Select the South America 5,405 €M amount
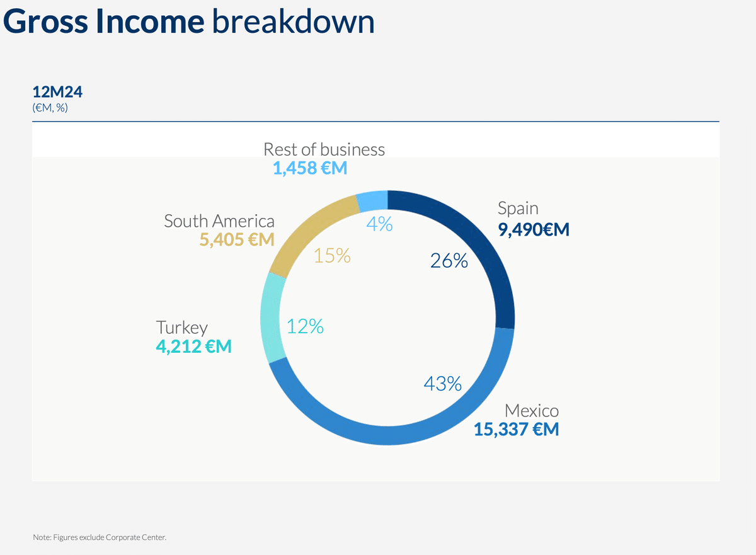This screenshot has width=756, height=555. tap(237, 239)
